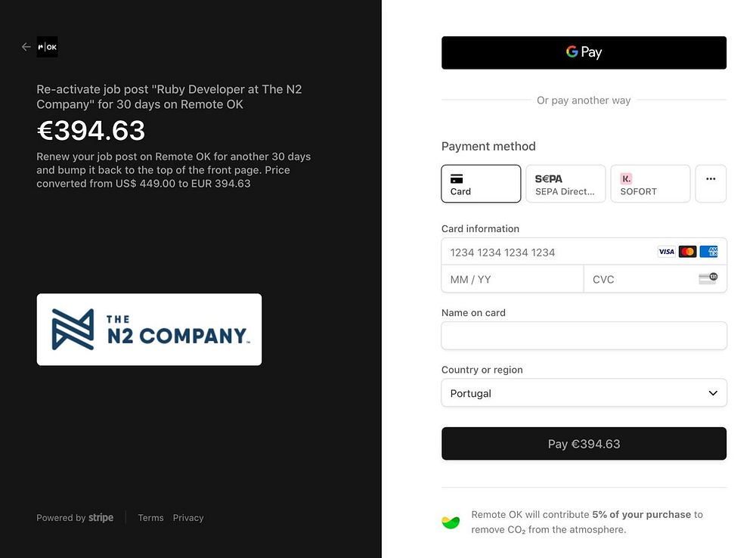The width and height of the screenshot is (756, 558).
Task: Click the Portugal dropdown chevron arrow
Action: tap(712, 393)
